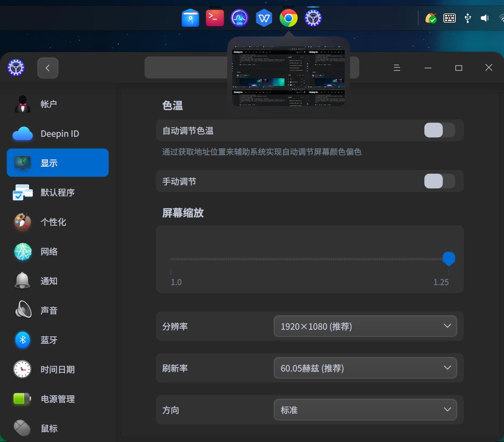This screenshot has width=504, height=442.
Task: Click the 1.0 scale mark on slider
Action: [x=176, y=282]
